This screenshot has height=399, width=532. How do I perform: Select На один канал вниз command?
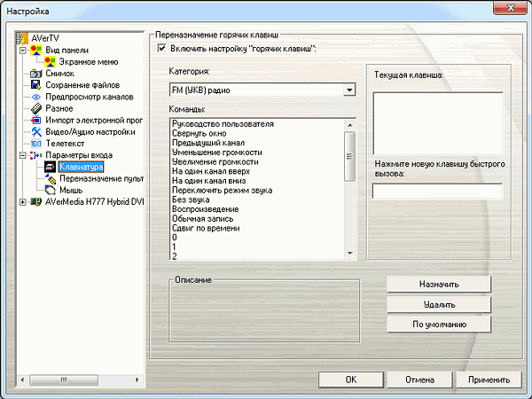pos(209,181)
